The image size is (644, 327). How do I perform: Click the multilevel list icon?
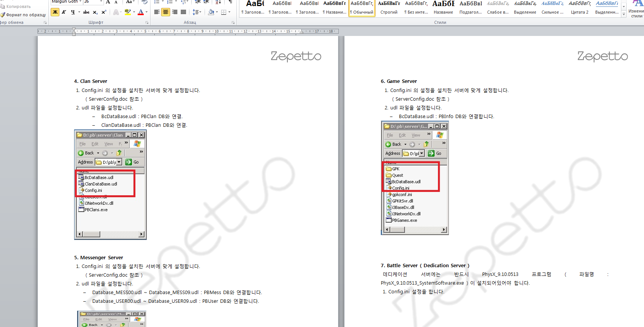pos(183,2)
